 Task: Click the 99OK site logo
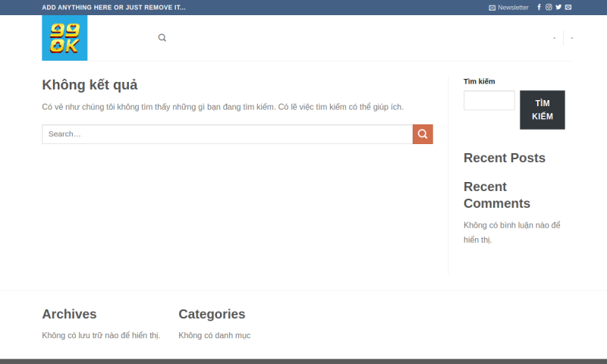[x=64, y=38]
